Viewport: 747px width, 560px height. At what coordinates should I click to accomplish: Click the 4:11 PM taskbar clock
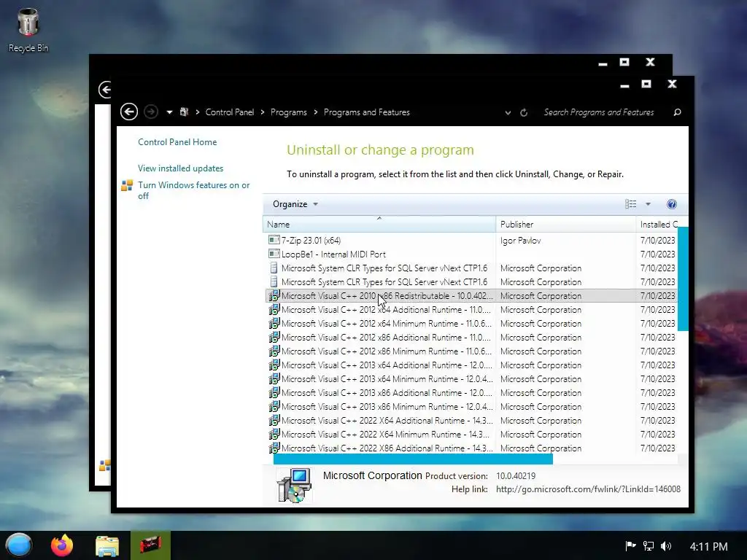coord(708,546)
